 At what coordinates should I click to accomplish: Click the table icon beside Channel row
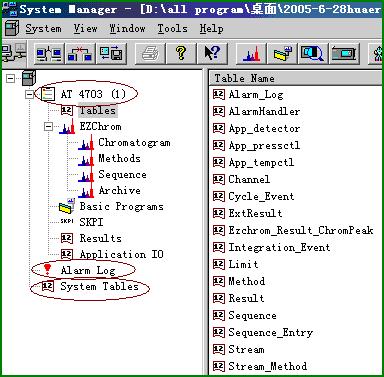tap(219, 179)
